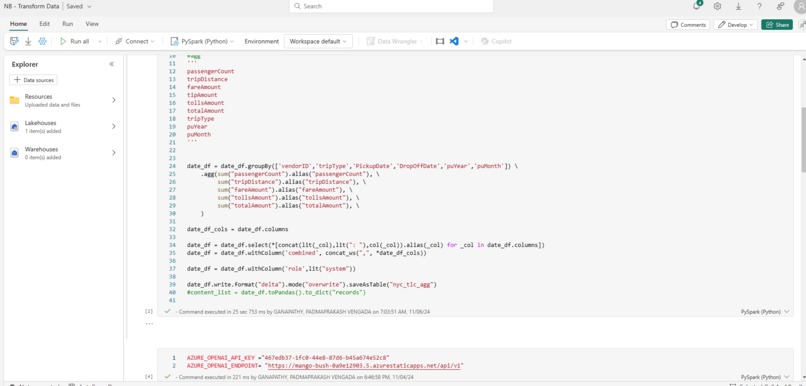Click the Data sources button

coord(33,80)
